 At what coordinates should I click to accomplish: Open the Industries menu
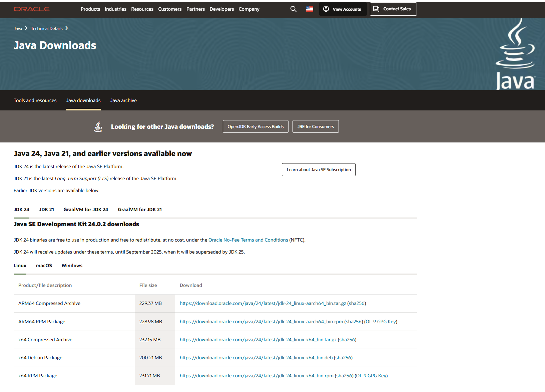[x=115, y=9]
